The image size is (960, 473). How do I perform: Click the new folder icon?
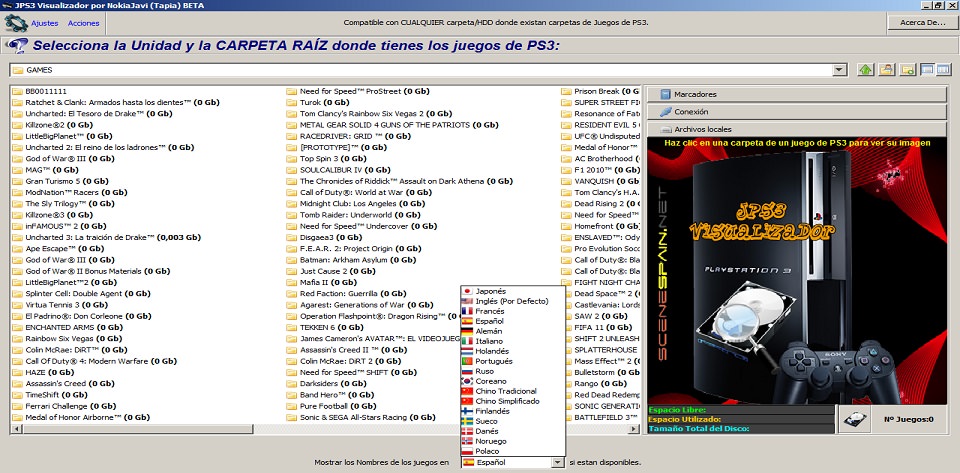(907, 70)
